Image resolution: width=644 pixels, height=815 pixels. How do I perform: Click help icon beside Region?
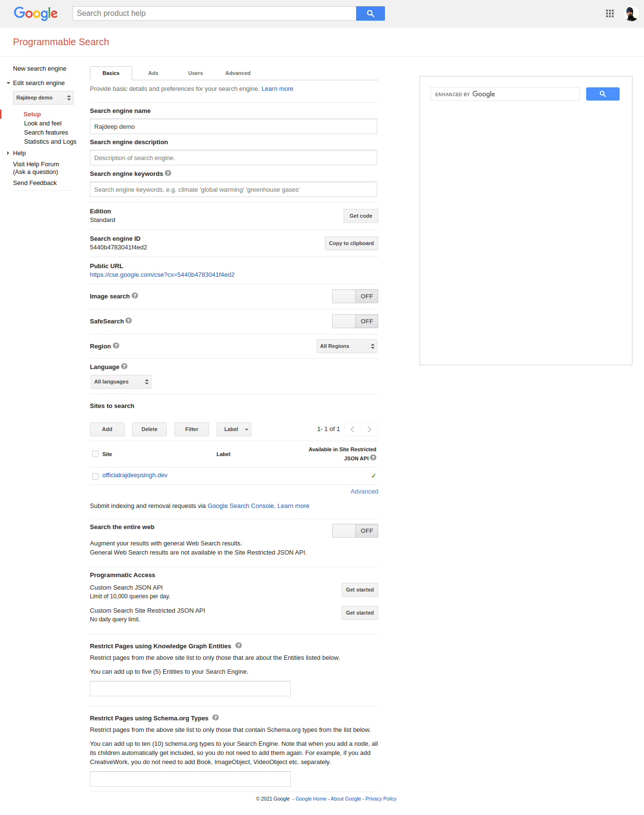[x=116, y=346]
